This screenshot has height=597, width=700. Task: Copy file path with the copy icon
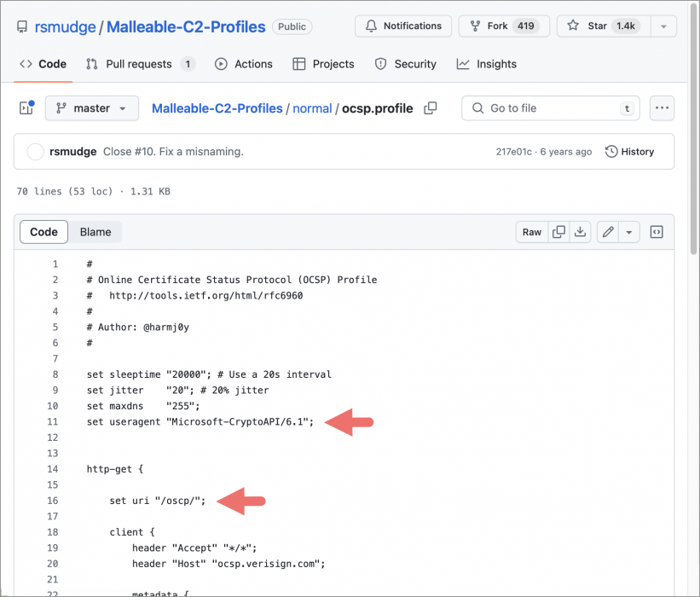tap(431, 108)
